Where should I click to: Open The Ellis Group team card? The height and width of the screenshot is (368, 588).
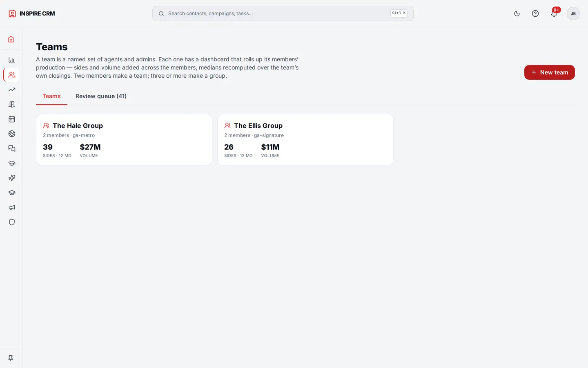coord(305,140)
